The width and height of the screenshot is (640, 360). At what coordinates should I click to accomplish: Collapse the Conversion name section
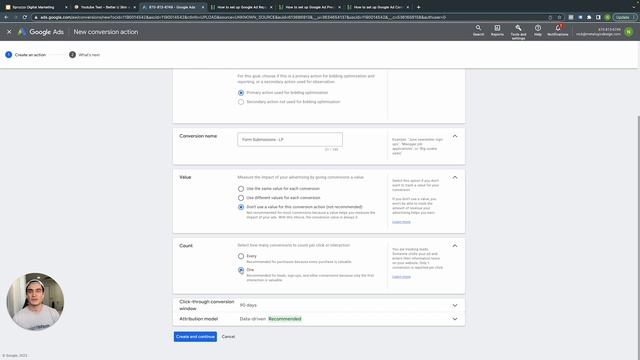(x=455, y=136)
